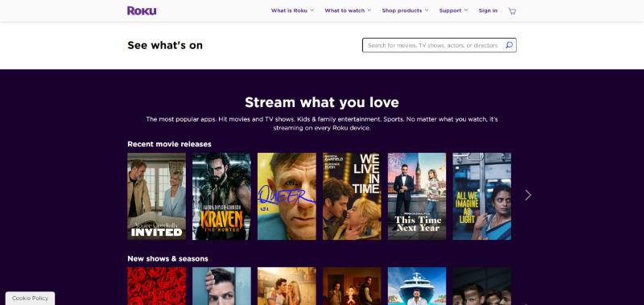Click the Sign in link
Image resolution: width=644 pixels, height=305 pixels.
[x=488, y=10]
